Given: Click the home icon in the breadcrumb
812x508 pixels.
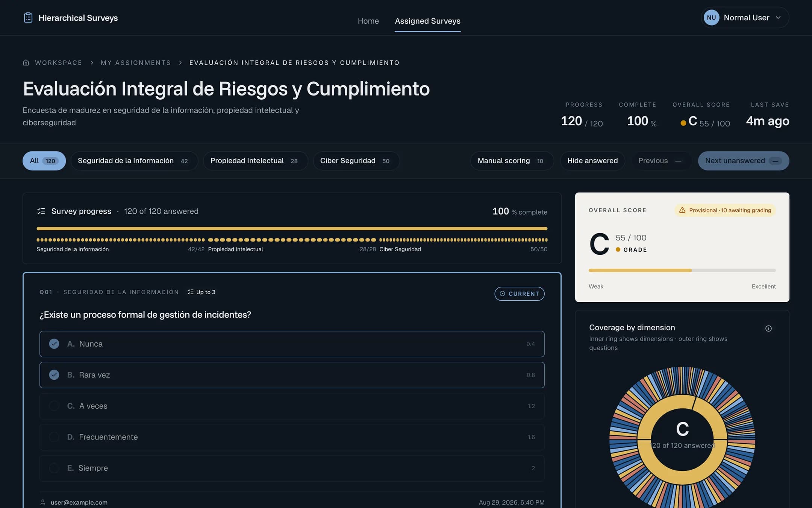Looking at the screenshot, I should point(26,62).
